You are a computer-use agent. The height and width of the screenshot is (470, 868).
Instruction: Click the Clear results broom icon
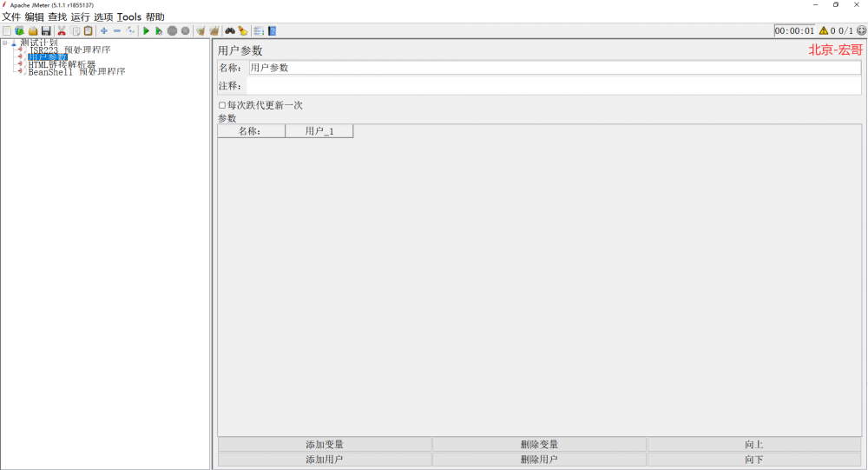tap(201, 31)
